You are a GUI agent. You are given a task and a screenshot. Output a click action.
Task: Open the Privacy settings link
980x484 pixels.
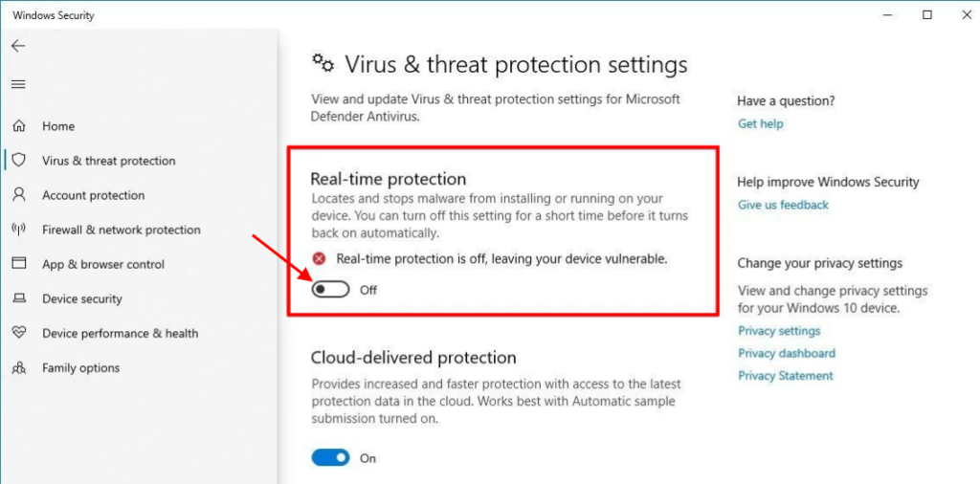click(779, 331)
